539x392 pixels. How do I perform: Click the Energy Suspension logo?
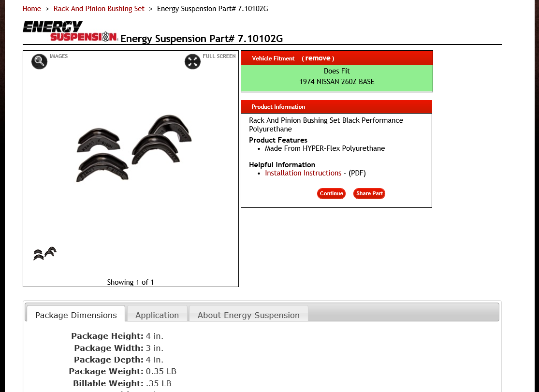(70, 31)
